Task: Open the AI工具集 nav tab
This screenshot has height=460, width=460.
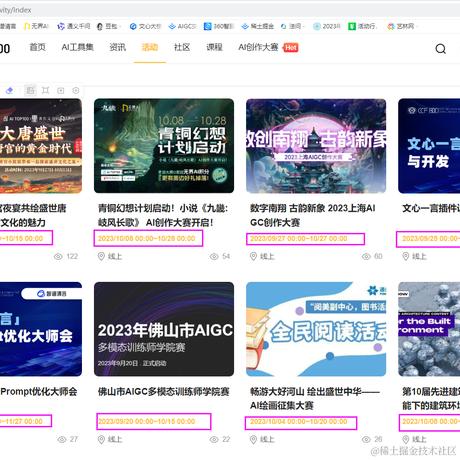Action: coord(77,47)
